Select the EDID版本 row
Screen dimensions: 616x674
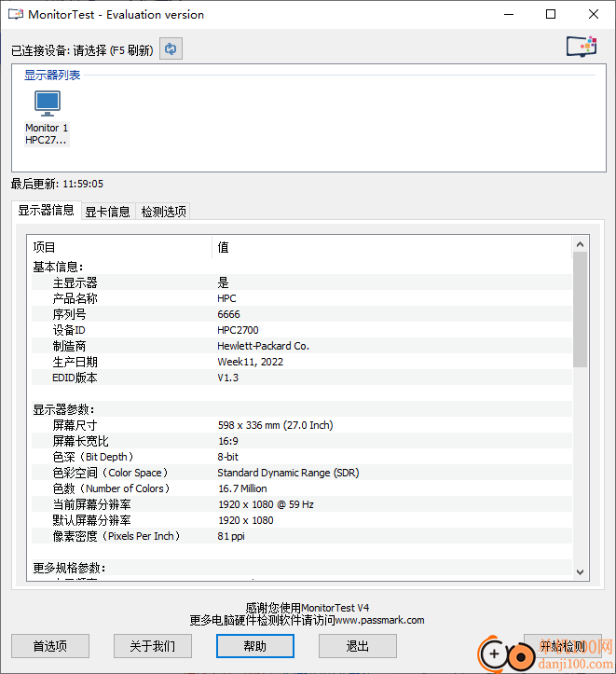point(302,378)
